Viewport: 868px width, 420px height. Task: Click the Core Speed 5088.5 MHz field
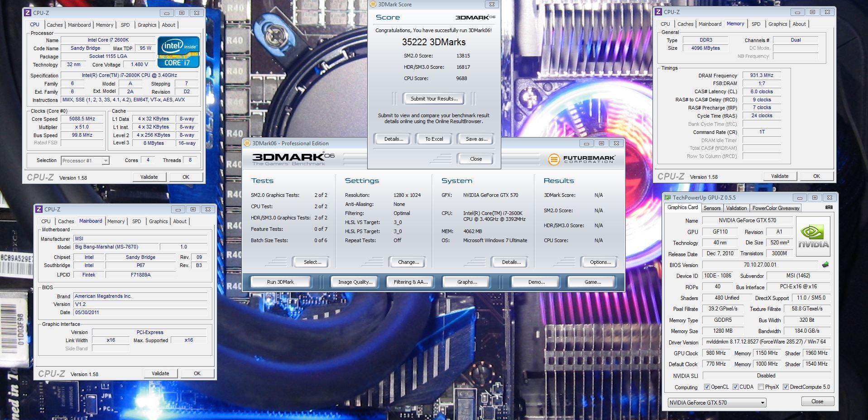[82, 119]
